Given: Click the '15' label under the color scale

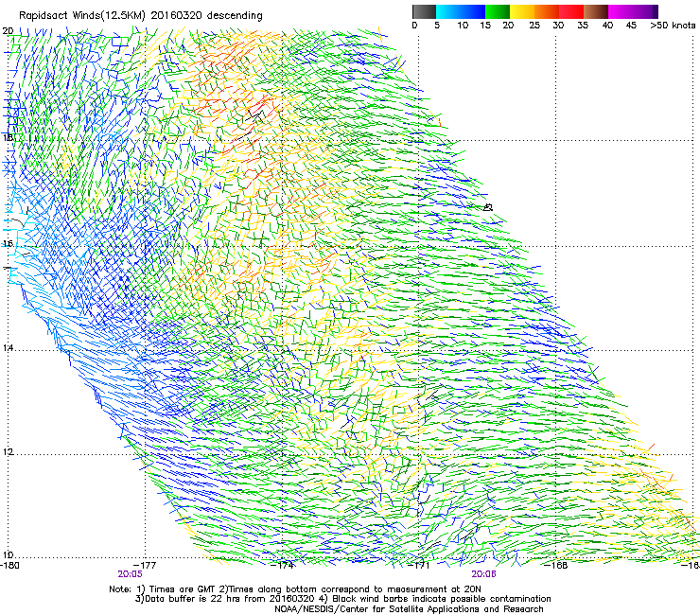Looking at the screenshot, I should pos(485,26).
